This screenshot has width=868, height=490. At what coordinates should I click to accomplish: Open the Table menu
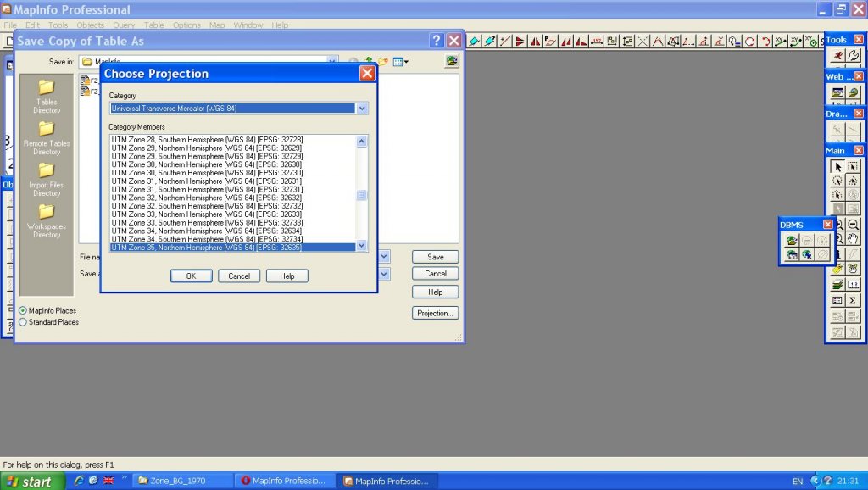154,25
